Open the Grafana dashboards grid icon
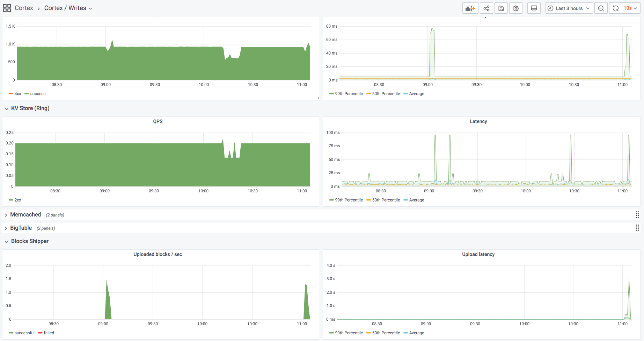The width and height of the screenshot is (644, 341). click(x=7, y=8)
